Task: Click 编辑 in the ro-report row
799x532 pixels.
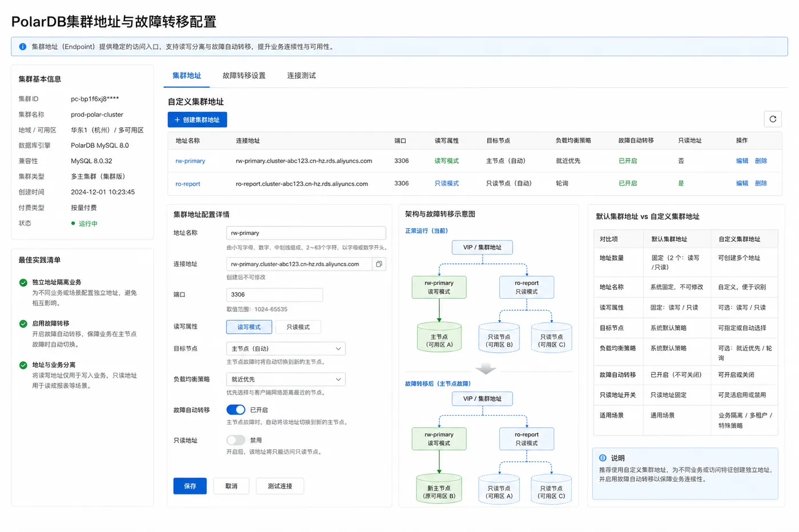Action: pyautogui.click(x=742, y=183)
